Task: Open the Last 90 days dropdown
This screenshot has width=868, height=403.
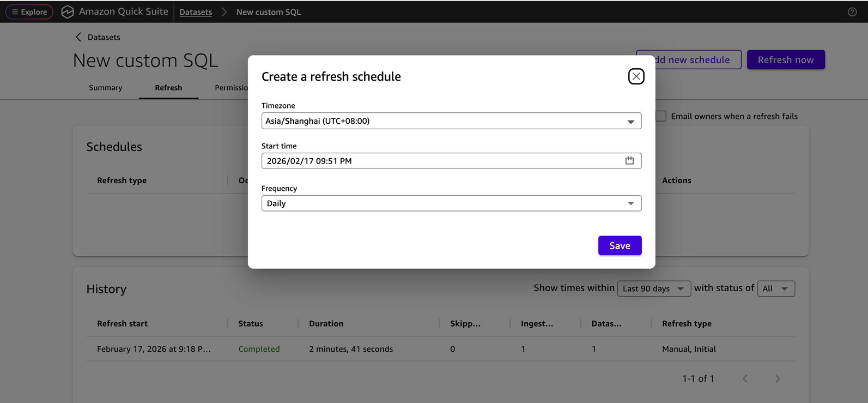Action: (653, 288)
